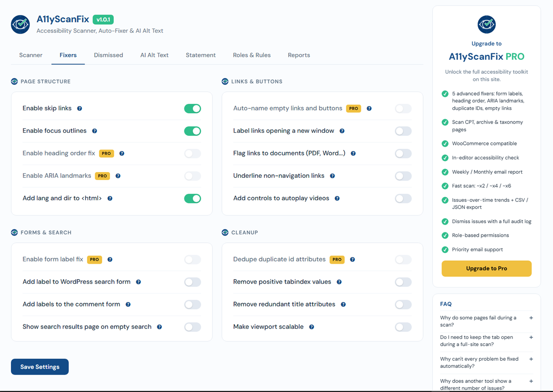The width and height of the screenshot is (553, 392).
Task: Disable the skip links toggle
Action: (193, 108)
